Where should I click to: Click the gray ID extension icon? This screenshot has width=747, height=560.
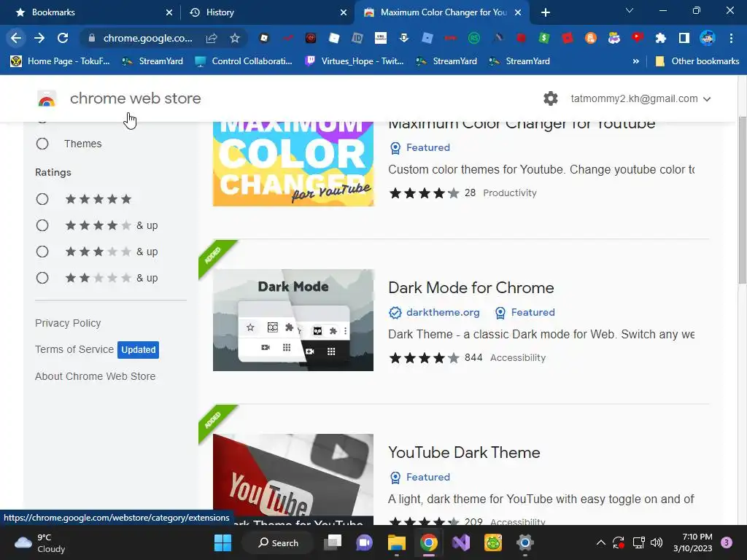[357, 38]
